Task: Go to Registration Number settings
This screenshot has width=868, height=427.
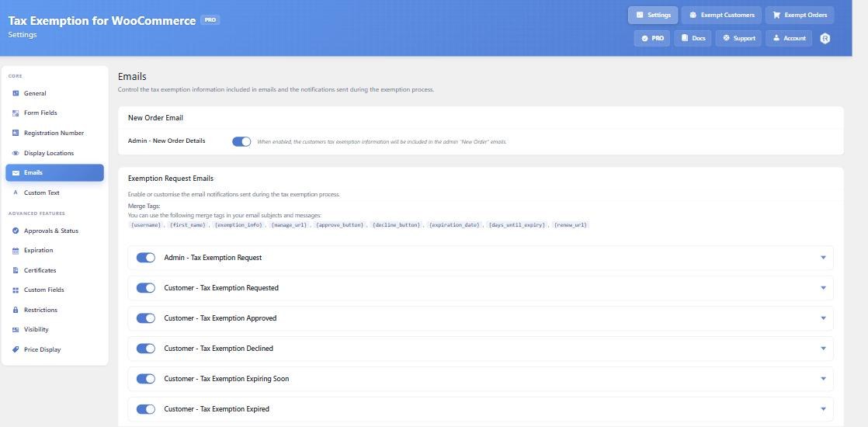Action: tap(55, 133)
